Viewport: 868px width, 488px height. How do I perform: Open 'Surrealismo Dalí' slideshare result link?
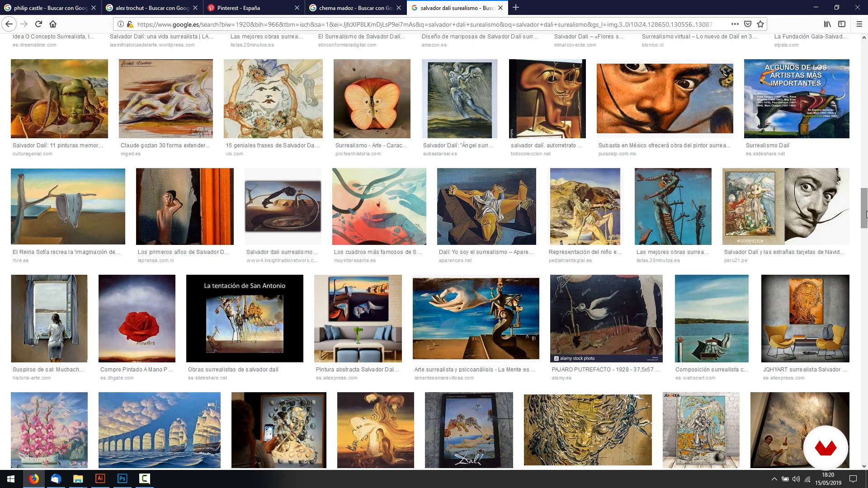point(768,145)
